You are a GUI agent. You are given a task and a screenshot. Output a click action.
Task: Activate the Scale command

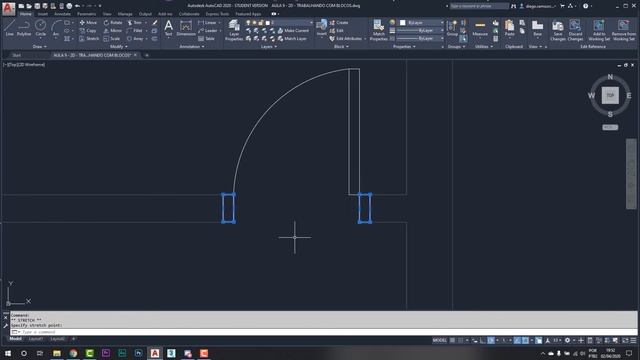click(112, 38)
